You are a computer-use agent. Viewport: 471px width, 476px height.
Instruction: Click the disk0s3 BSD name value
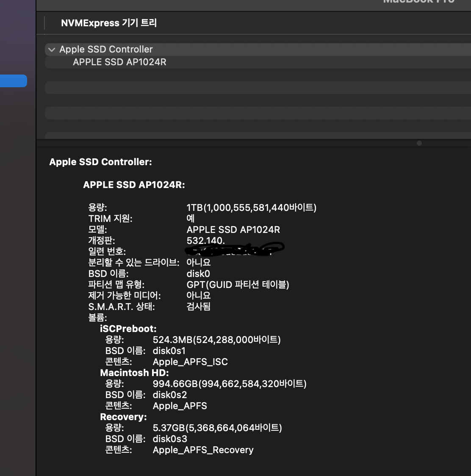[x=170, y=439]
